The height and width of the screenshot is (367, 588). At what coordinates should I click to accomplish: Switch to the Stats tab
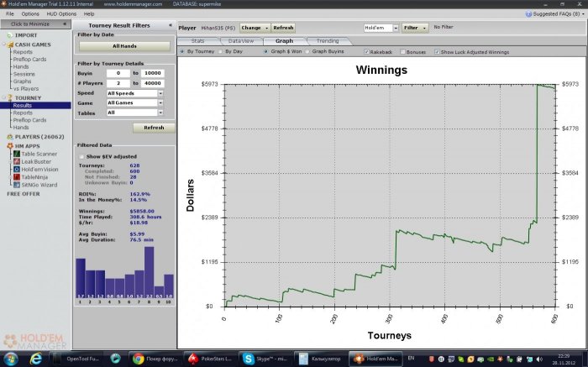[197, 41]
